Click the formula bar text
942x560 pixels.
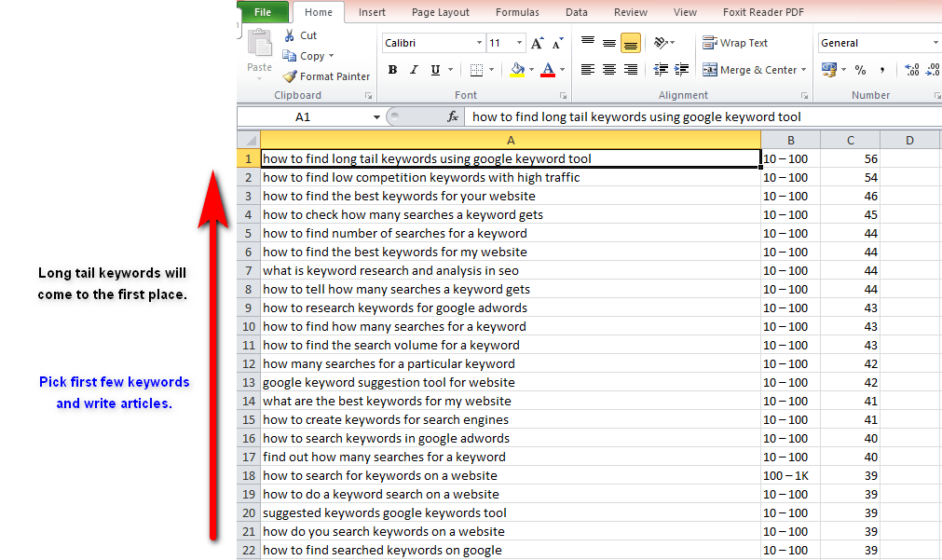coord(636,116)
